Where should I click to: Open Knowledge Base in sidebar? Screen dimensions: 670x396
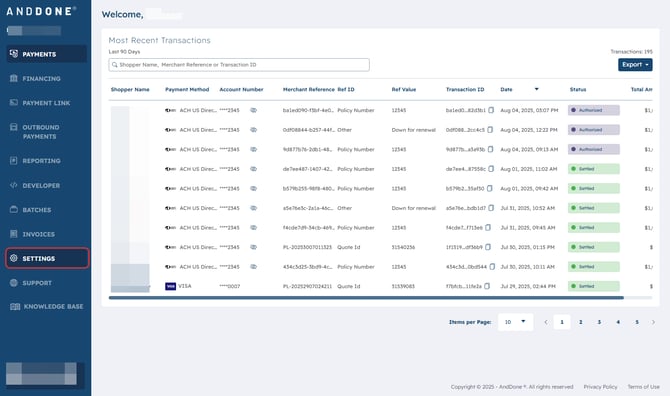pos(46,307)
